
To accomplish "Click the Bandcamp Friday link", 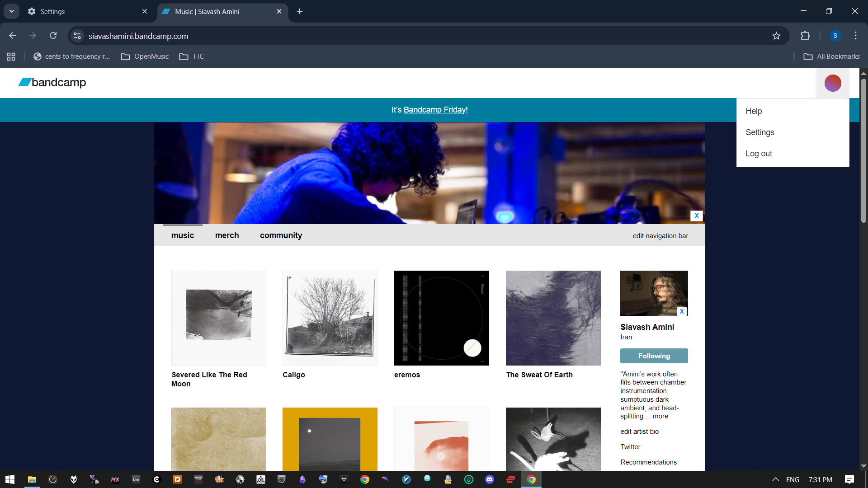I will pos(435,110).
